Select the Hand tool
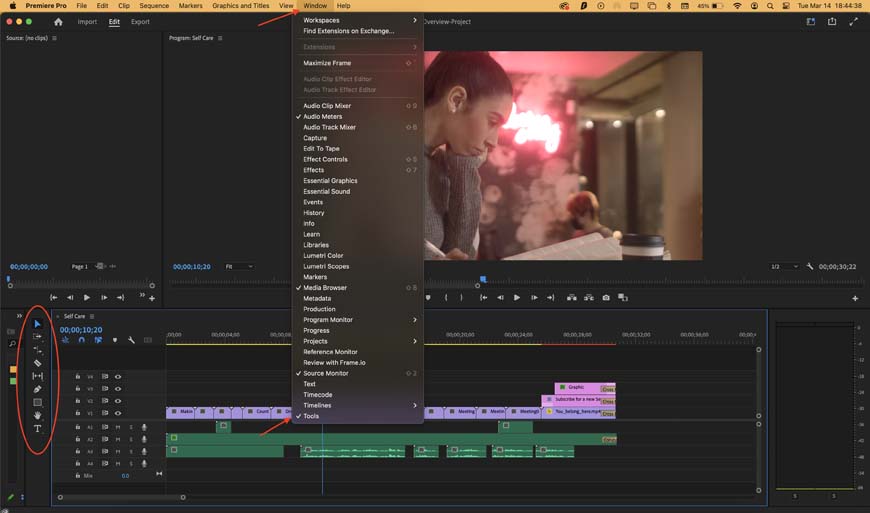 pyautogui.click(x=38, y=415)
